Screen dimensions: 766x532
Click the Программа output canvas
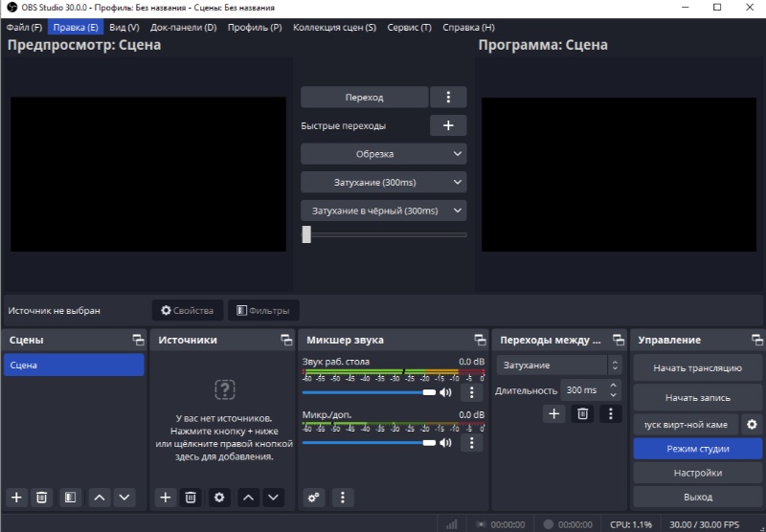(619, 174)
